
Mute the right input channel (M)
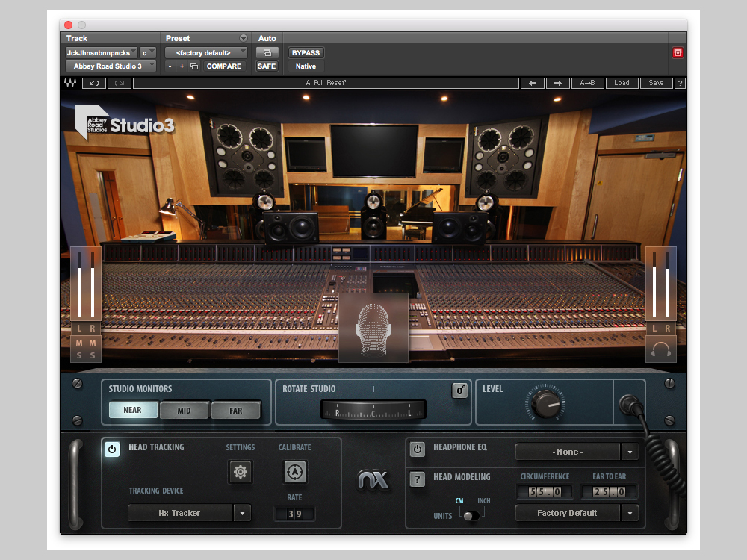93,343
